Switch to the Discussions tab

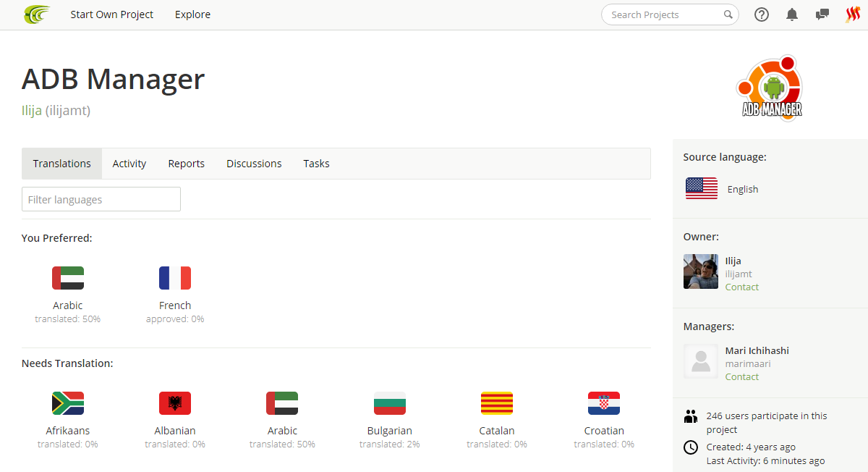click(x=254, y=164)
